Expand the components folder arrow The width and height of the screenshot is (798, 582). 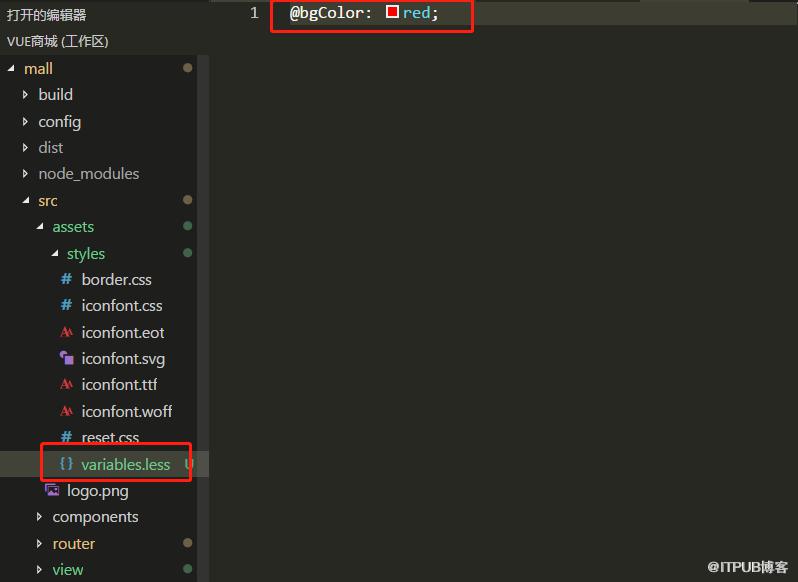tap(40, 517)
